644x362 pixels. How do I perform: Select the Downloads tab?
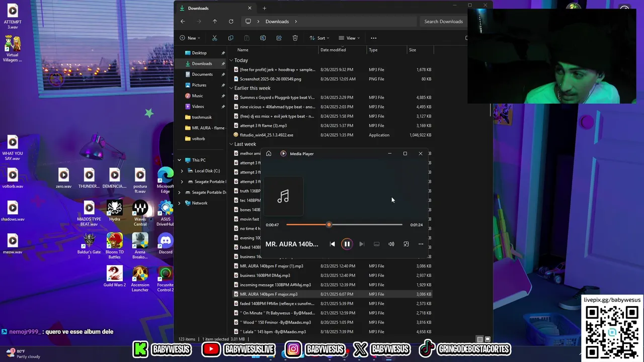(216, 8)
